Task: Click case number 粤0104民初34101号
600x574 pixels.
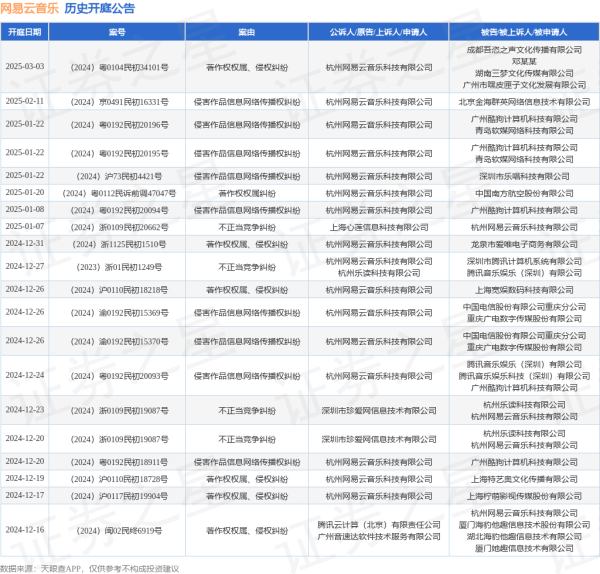Action: point(119,67)
